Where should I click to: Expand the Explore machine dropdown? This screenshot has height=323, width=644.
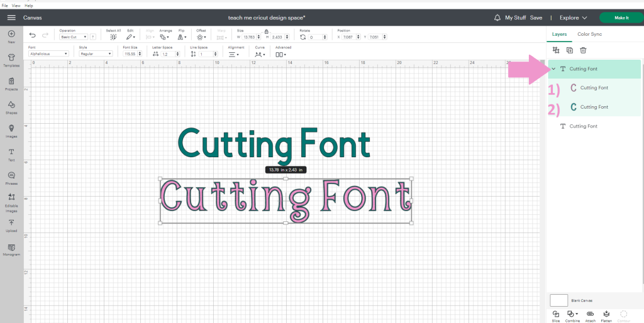(573, 18)
